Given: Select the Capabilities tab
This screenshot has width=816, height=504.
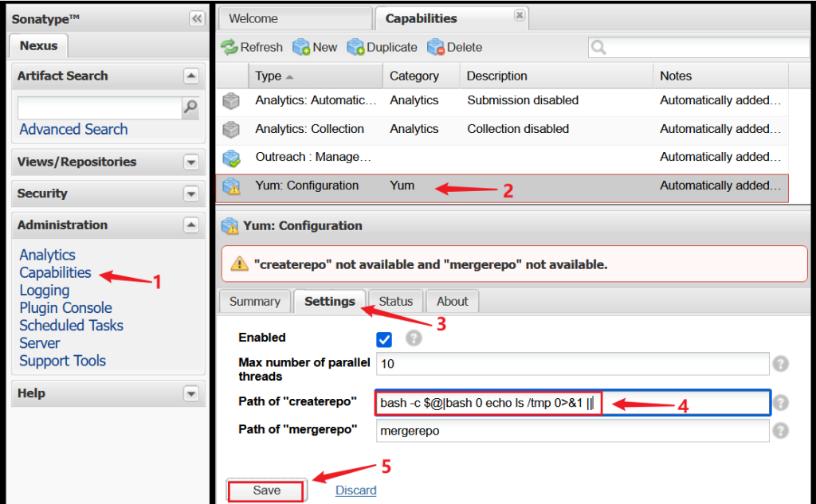Looking at the screenshot, I should (451, 19).
